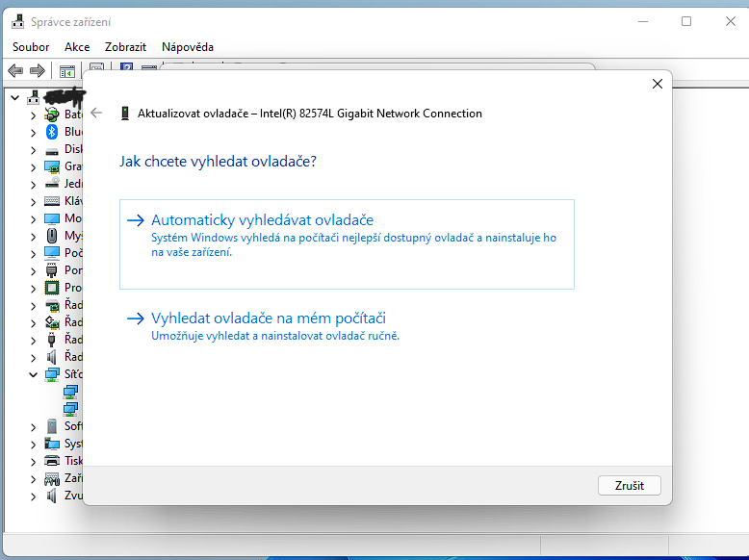Click the Bluetooth icon in the device tree
Screen dimensions: 749x560
52,132
